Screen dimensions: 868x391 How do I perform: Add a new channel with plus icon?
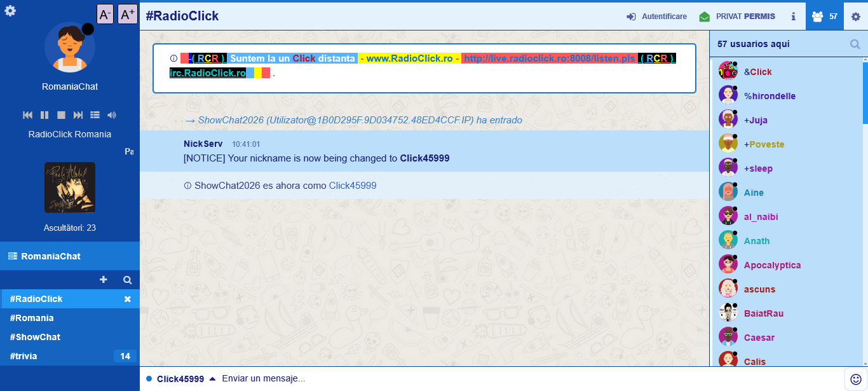(104, 280)
